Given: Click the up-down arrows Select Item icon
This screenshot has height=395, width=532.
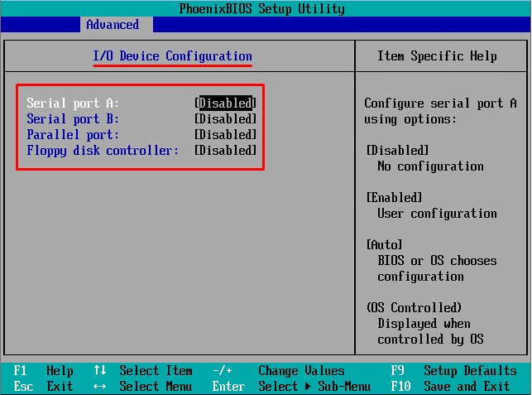Looking at the screenshot, I should click(100, 370).
